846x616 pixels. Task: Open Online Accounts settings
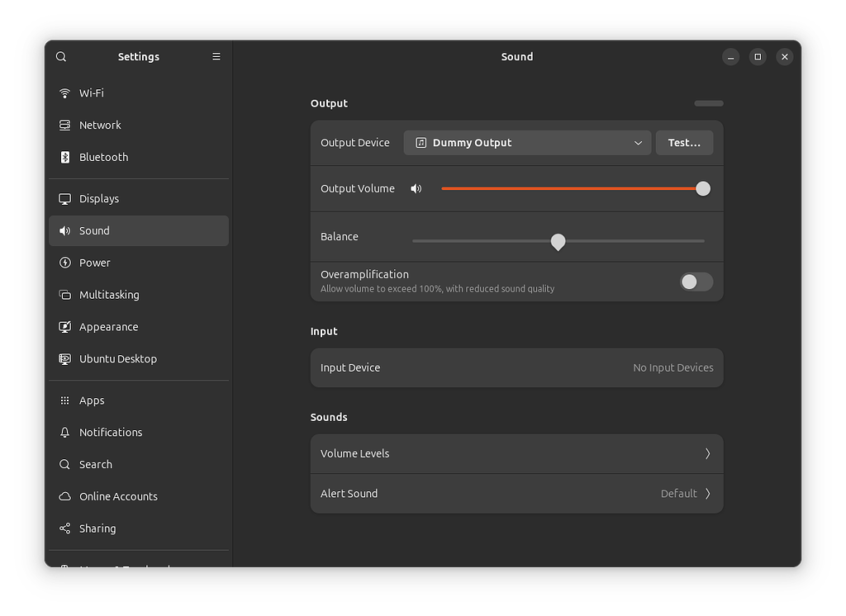118,496
